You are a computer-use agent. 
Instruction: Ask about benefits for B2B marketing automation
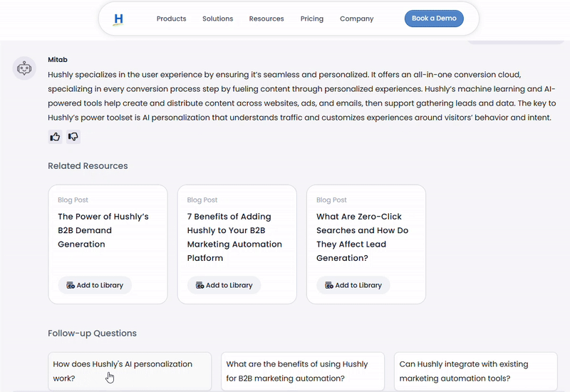pos(303,371)
